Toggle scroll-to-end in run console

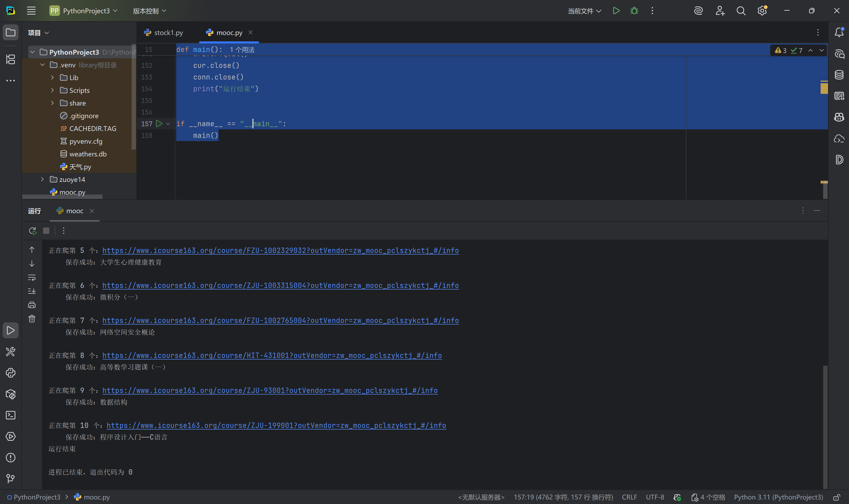(32, 291)
